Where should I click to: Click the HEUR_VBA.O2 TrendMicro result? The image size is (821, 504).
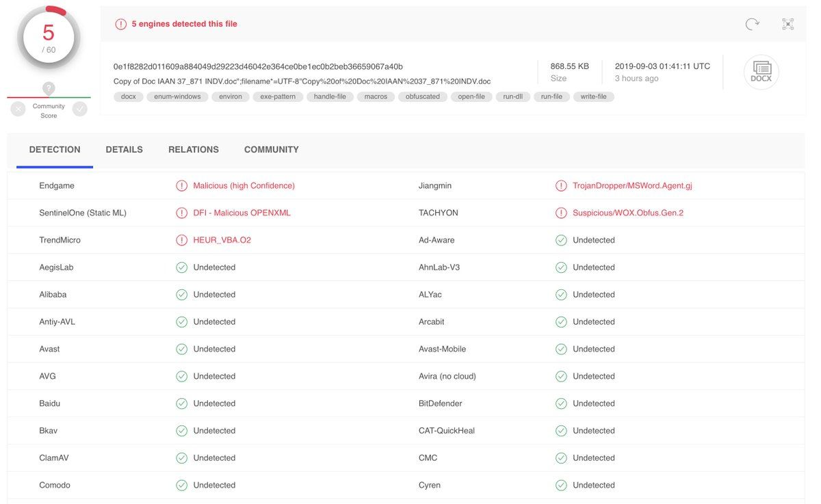click(222, 240)
